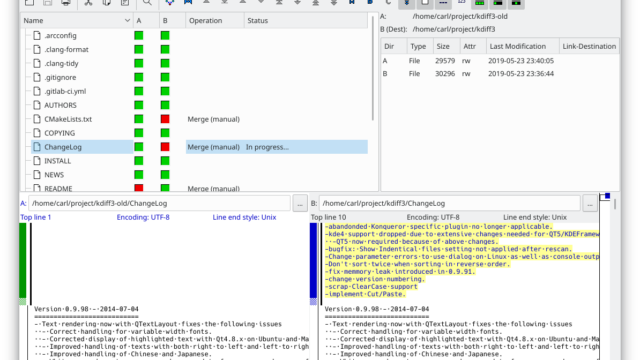Screen dimensions: 640x360
Task: Open Find using the magnifier icon
Action: [x=147, y=2]
